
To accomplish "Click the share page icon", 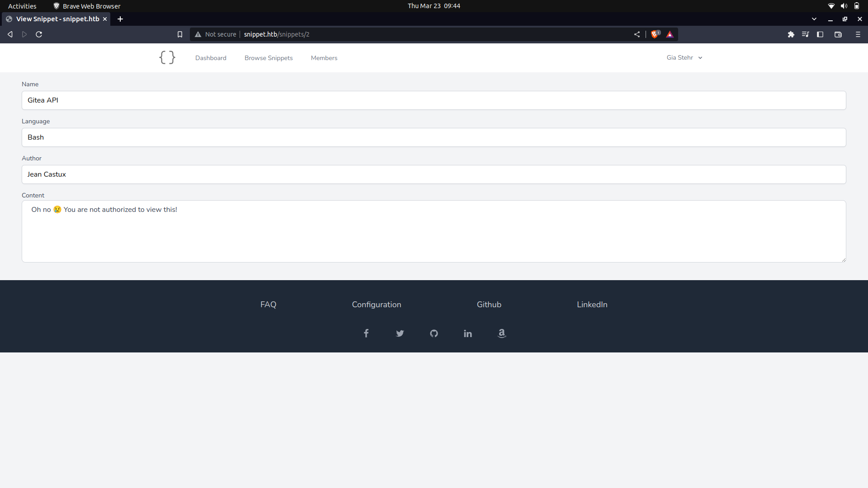I will (637, 34).
